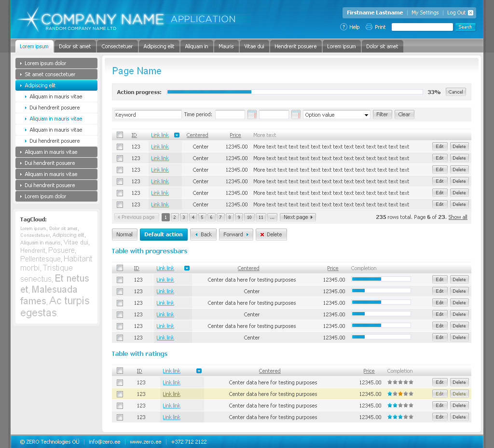Click the Ac turpis egestas tag
The height and width of the screenshot is (448, 494).
(55, 307)
